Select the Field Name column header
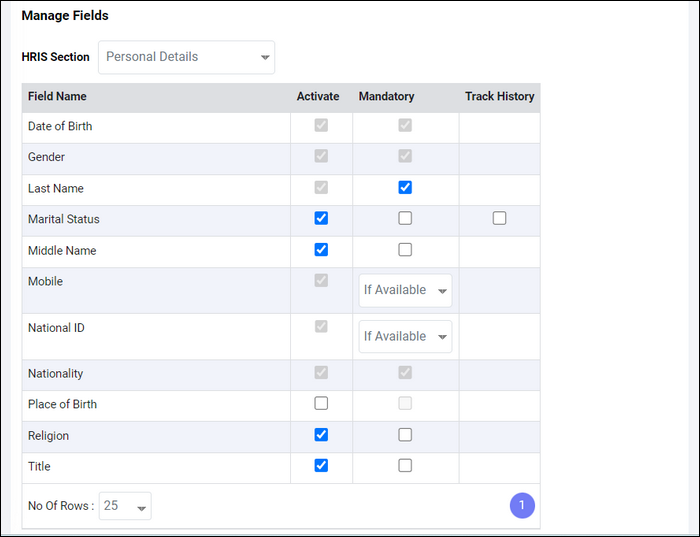 (x=57, y=96)
